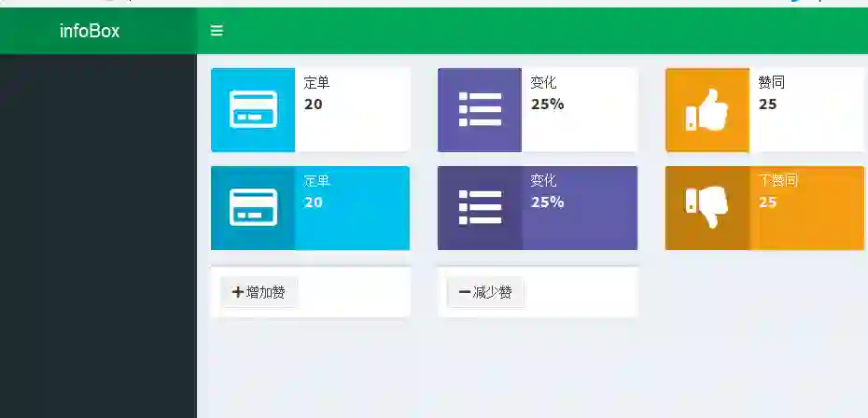The image size is (868, 418).
Task: Click the 变化 label in purple filled box
Action: (543, 180)
